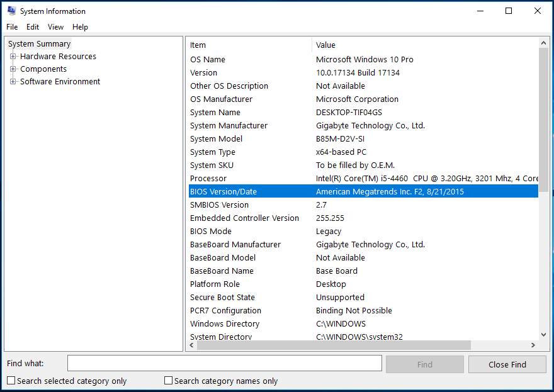Viewport: 554px width, 392px height.
Task: Click the horizontal scrollbar right arrow
Action: click(533, 345)
